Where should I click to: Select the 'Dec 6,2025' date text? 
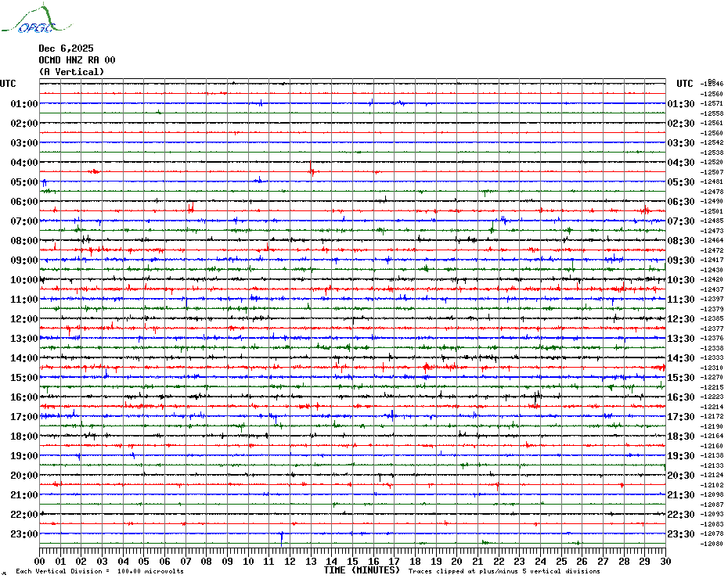pyautogui.click(x=66, y=48)
